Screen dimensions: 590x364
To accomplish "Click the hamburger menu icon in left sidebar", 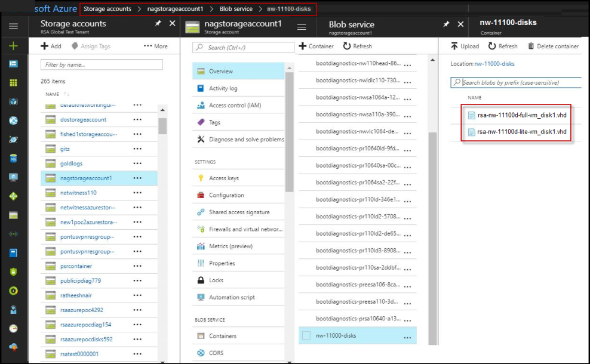I will click(13, 26).
